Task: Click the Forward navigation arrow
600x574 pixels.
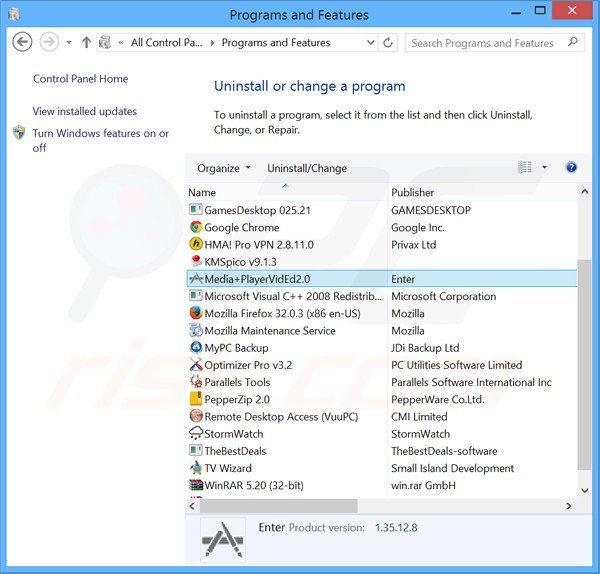Action: tap(49, 42)
